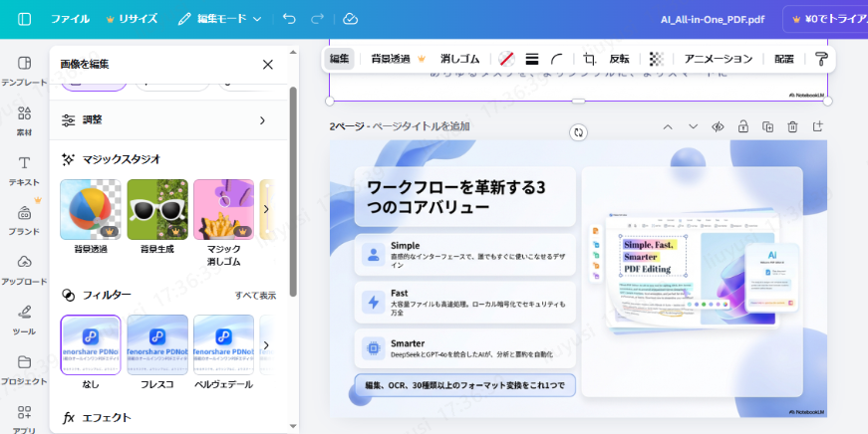This screenshot has width=868, height=434.
Task: Add a new page after page 2
Action: (817, 127)
